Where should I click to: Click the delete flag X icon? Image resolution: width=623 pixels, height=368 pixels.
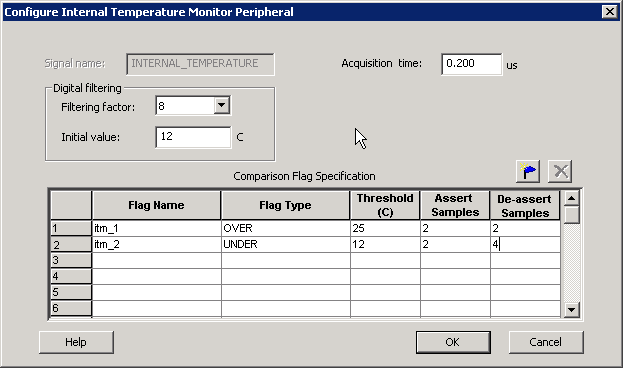560,172
